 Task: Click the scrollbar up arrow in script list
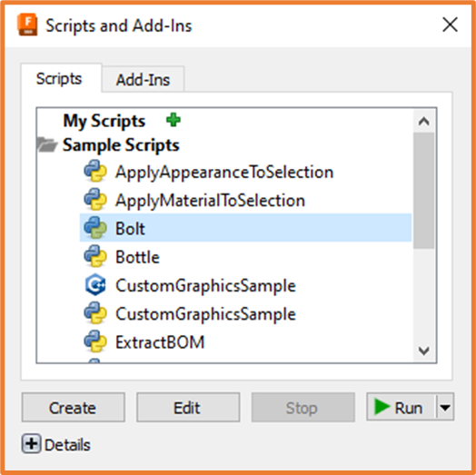[x=424, y=121]
